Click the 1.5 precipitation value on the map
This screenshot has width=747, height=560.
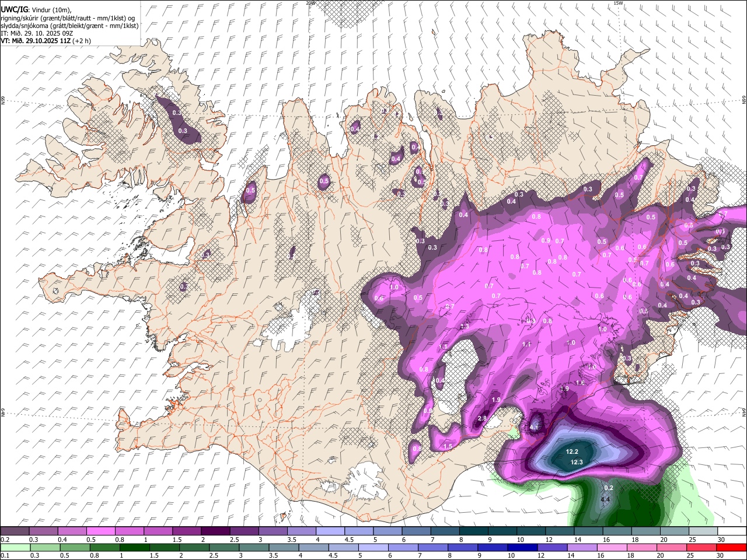click(448, 446)
